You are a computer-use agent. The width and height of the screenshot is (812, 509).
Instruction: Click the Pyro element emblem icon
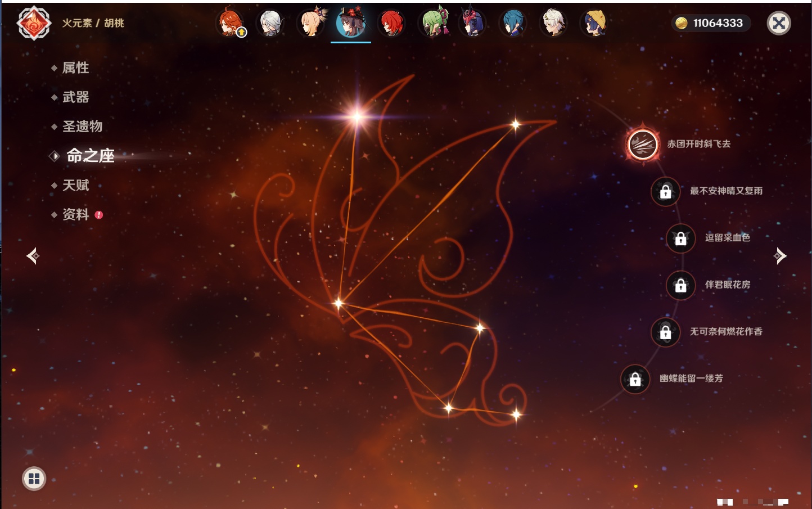34,23
